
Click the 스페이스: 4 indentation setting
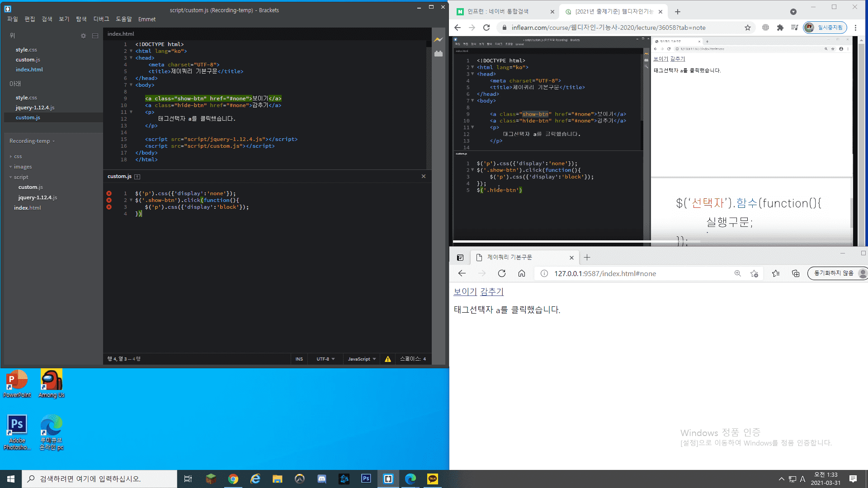(x=413, y=359)
